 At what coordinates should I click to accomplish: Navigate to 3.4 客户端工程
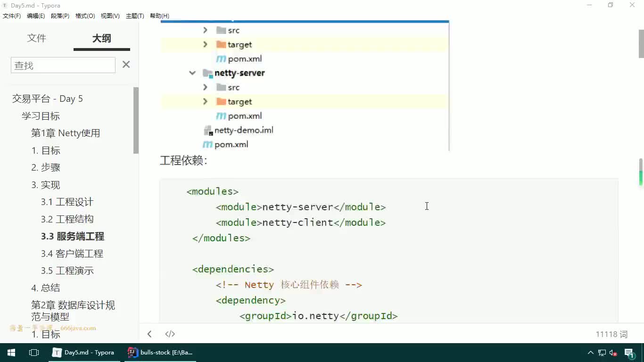[72, 254]
